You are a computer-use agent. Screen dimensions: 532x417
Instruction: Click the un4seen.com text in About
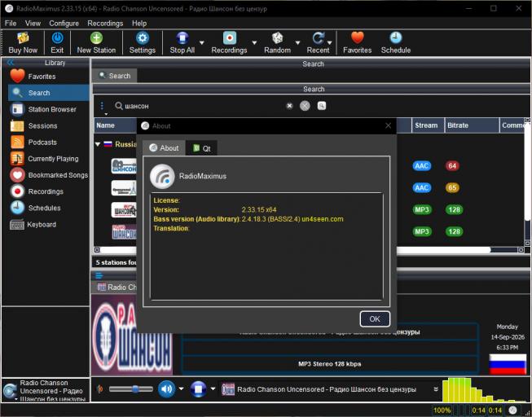pyautogui.click(x=323, y=219)
